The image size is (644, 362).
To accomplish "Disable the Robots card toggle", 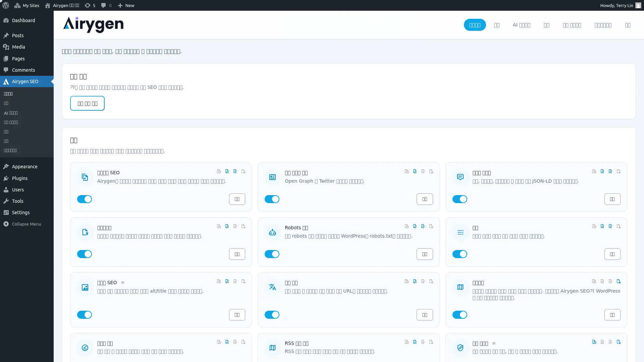I will 272,254.
